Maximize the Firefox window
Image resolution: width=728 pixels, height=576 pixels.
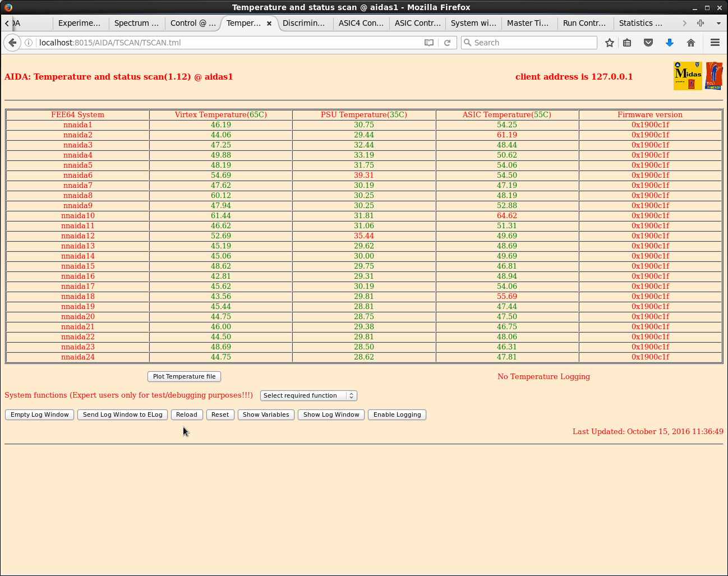click(x=707, y=8)
